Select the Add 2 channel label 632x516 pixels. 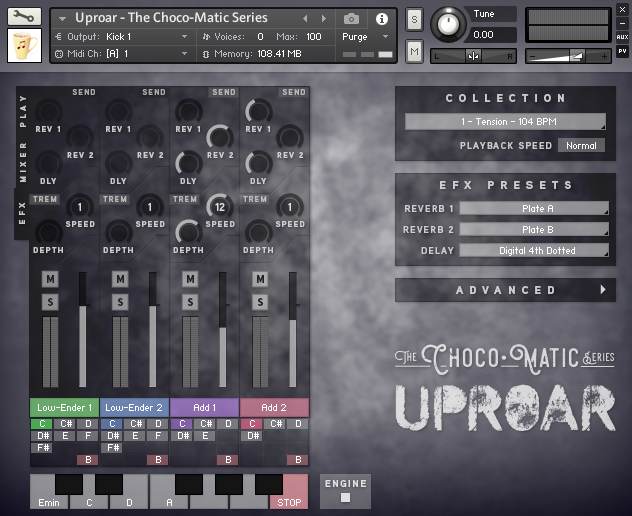point(274,408)
